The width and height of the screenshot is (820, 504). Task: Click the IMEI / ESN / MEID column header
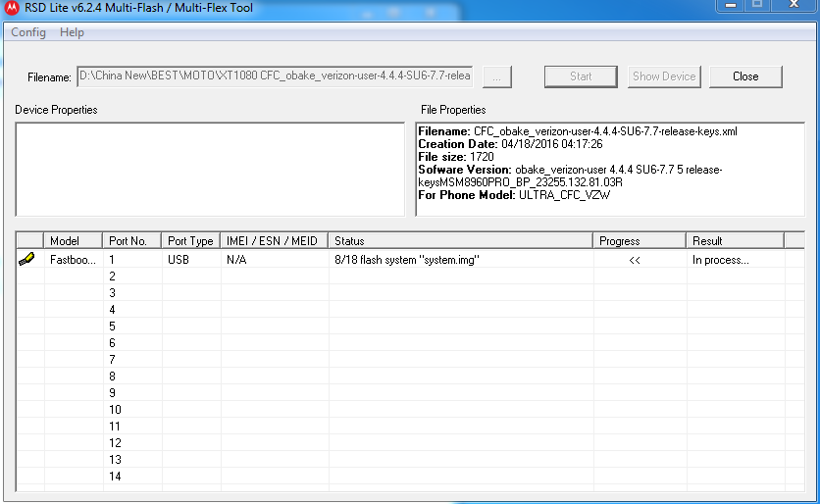[x=274, y=240]
